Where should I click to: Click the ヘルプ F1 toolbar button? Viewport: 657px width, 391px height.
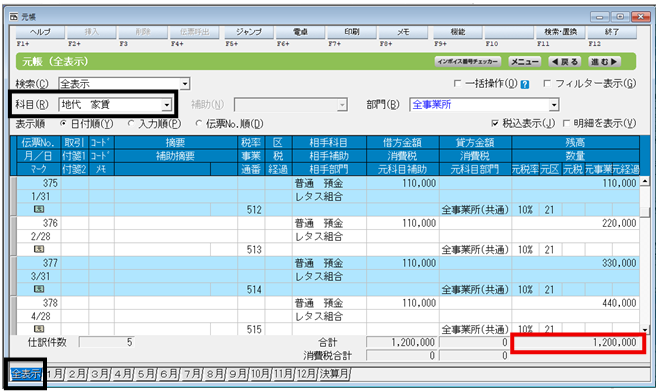[x=40, y=32]
